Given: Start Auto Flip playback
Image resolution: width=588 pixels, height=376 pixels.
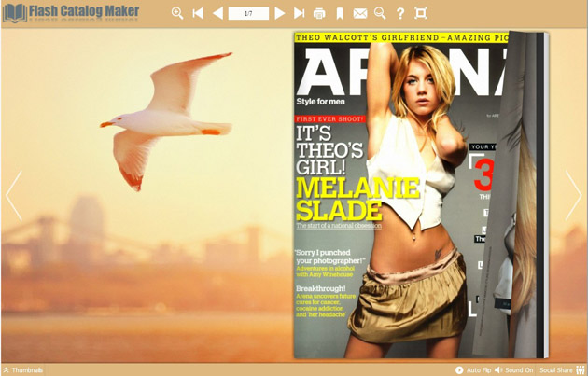Looking at the screenshot, I should [x=473, y=370].
